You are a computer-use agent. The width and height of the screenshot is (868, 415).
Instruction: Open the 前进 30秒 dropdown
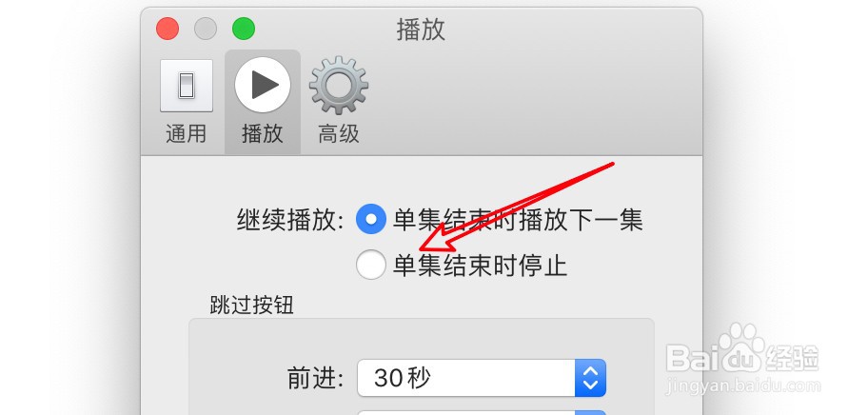coord(482,378)
